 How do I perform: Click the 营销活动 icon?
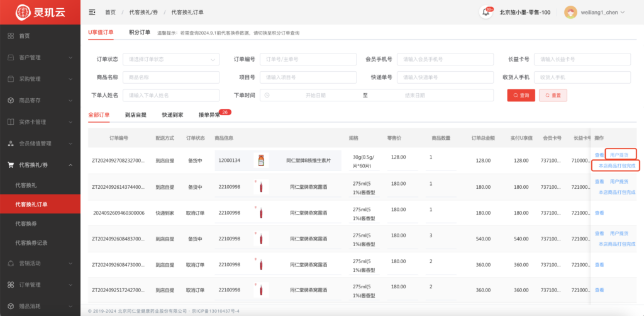(11, 263)
